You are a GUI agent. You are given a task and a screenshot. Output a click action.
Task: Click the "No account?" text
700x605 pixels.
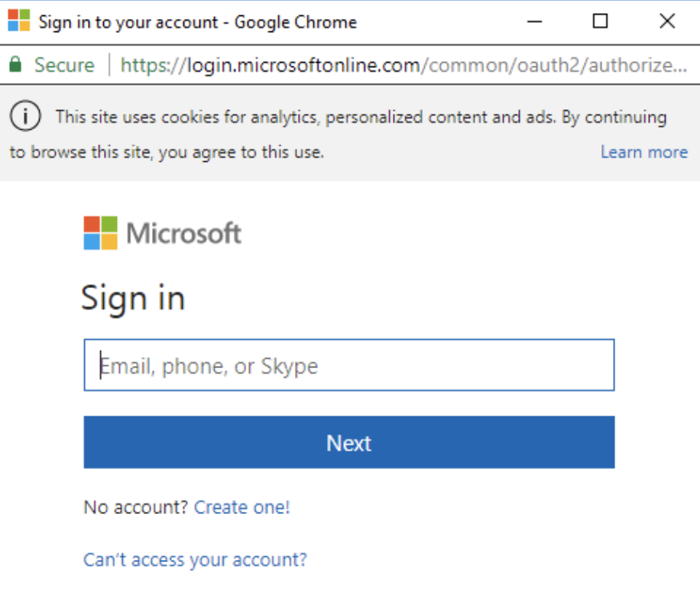coord(136,507)
